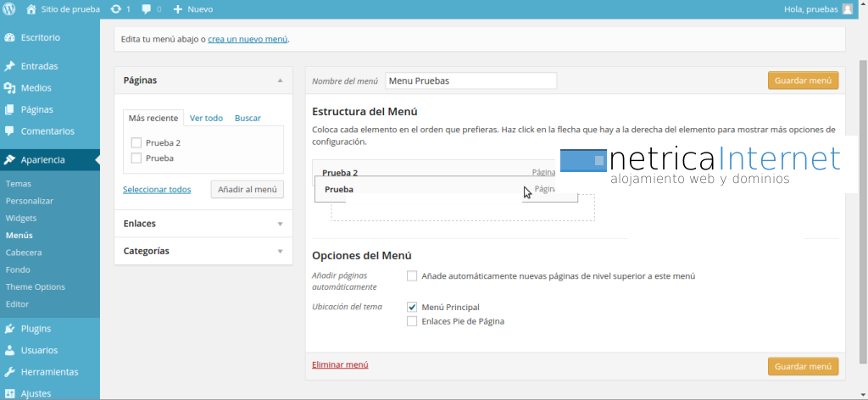Open the Widgets submenu item
Screen dimensions: 868x400
[x=21, y=218]
